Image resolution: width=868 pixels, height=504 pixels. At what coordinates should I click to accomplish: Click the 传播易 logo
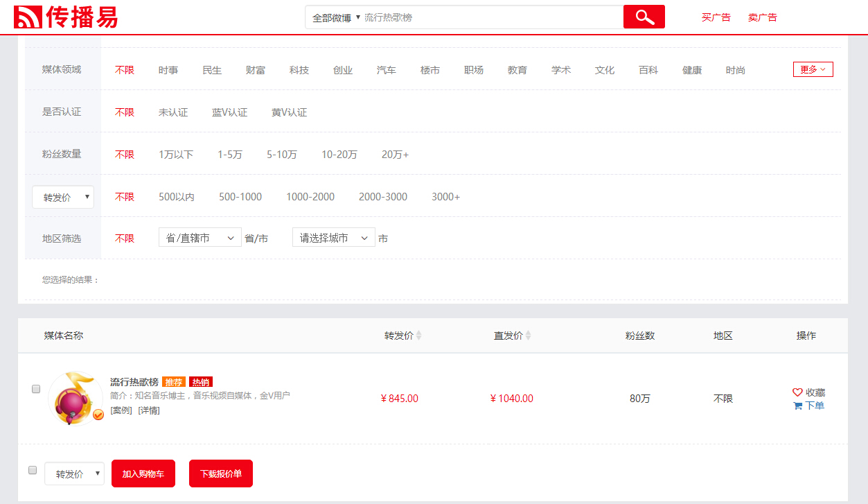point(66,17)
